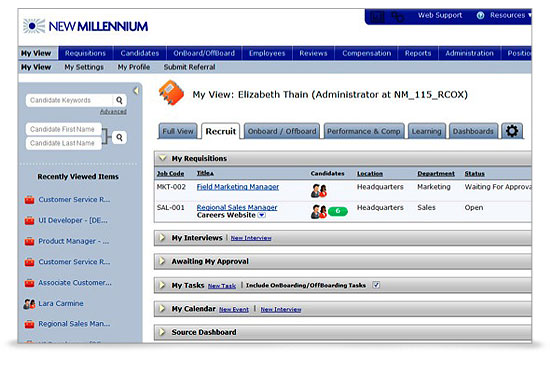
Task: Expand the Source Dashboard section
Action: tap(162, 332)
